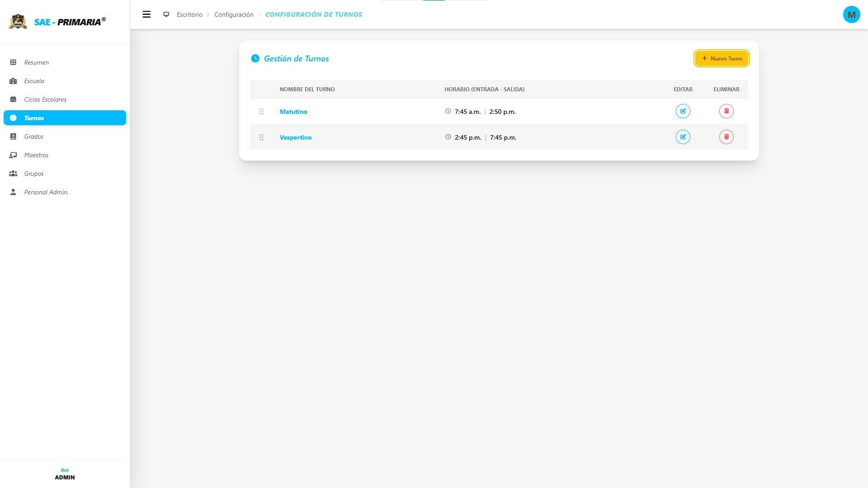Click the delete trash icon for Matutino
The height and width of the screenshot is (488, 868).
(726, 111)
